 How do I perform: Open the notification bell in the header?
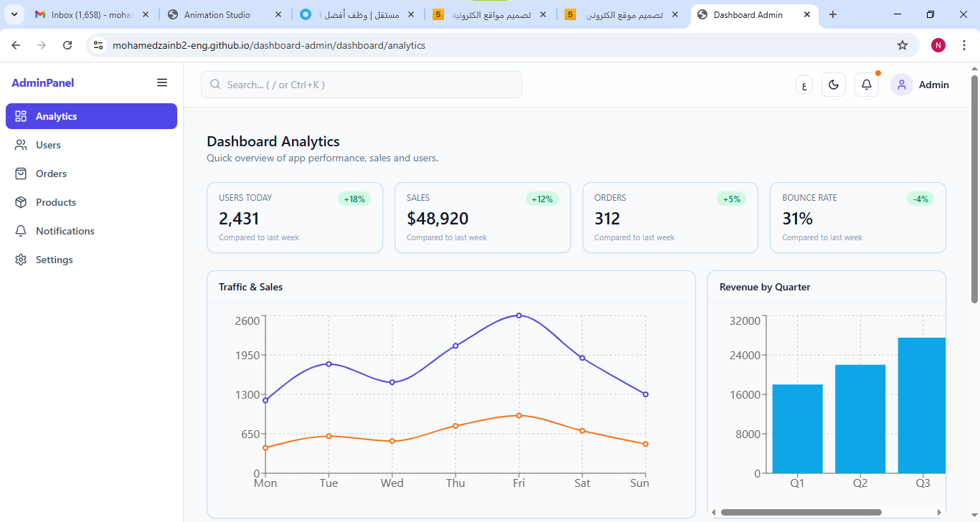click(866, 84)
